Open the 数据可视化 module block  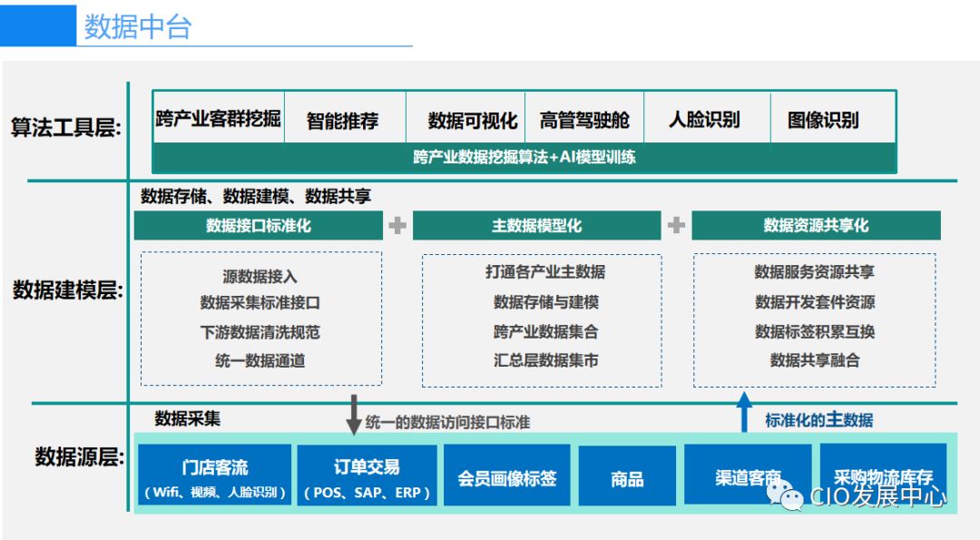pos(473,118)
